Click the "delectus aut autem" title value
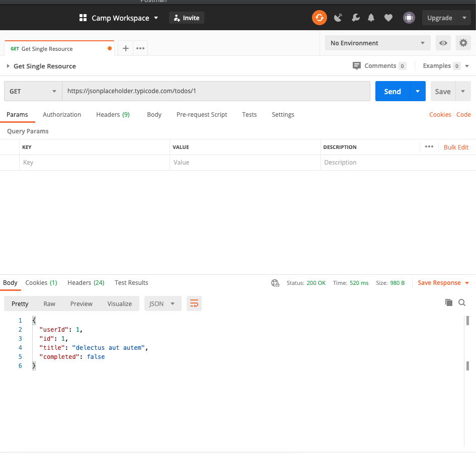This screenshot has width=476, height=454. coord(108,348)
